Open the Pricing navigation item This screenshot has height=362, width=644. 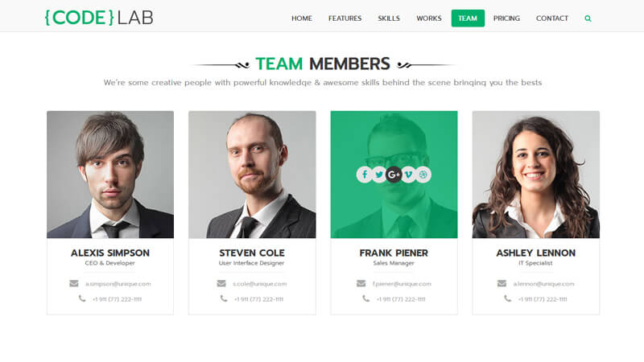pyautogui.click(x=506, y=19)
